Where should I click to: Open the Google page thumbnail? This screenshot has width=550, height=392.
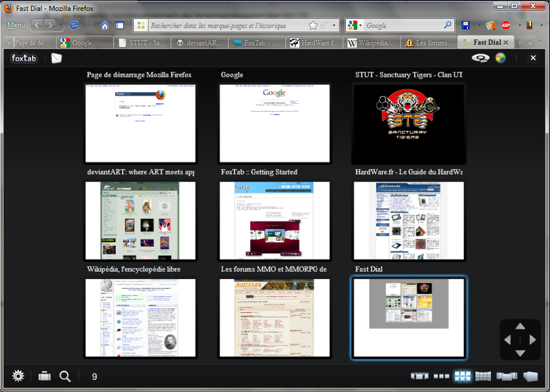tap(275, 123)
